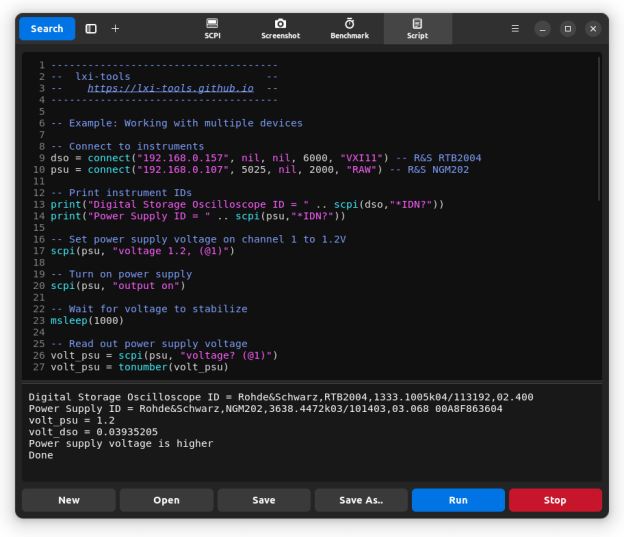Click the plus icon to add device
The width and height of the screenshot is (624, 537).
click(115, 29)
